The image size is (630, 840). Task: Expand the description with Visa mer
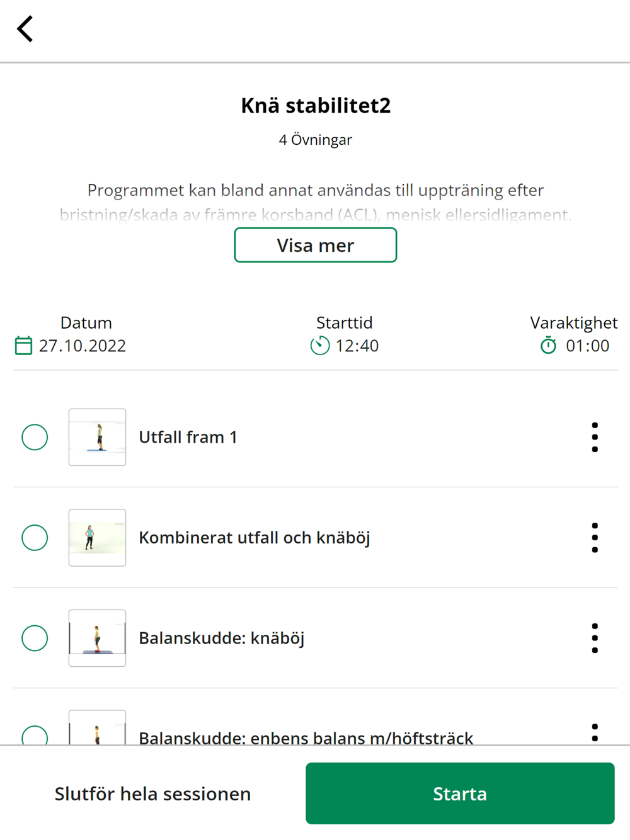[316, 245]
